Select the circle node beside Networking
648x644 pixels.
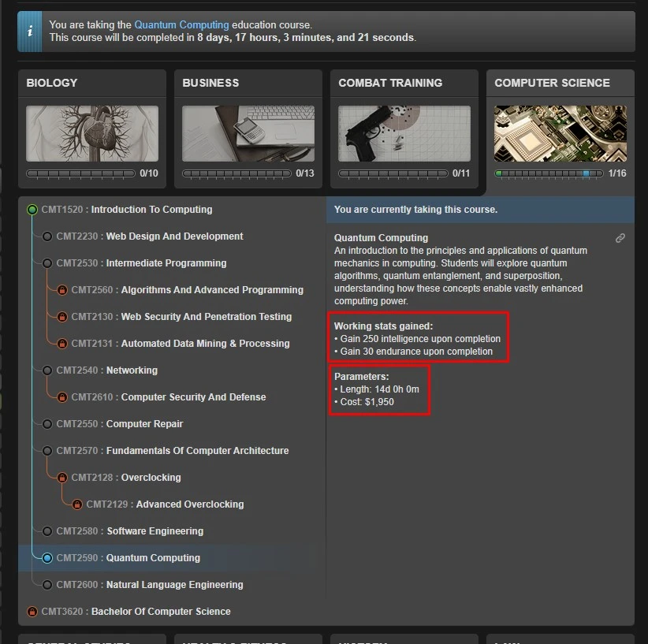point(47,370)
